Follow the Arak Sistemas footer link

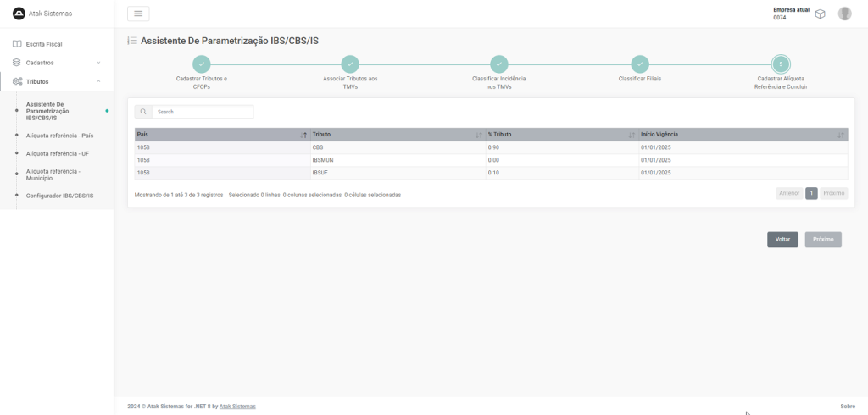[x=237, y=407]
